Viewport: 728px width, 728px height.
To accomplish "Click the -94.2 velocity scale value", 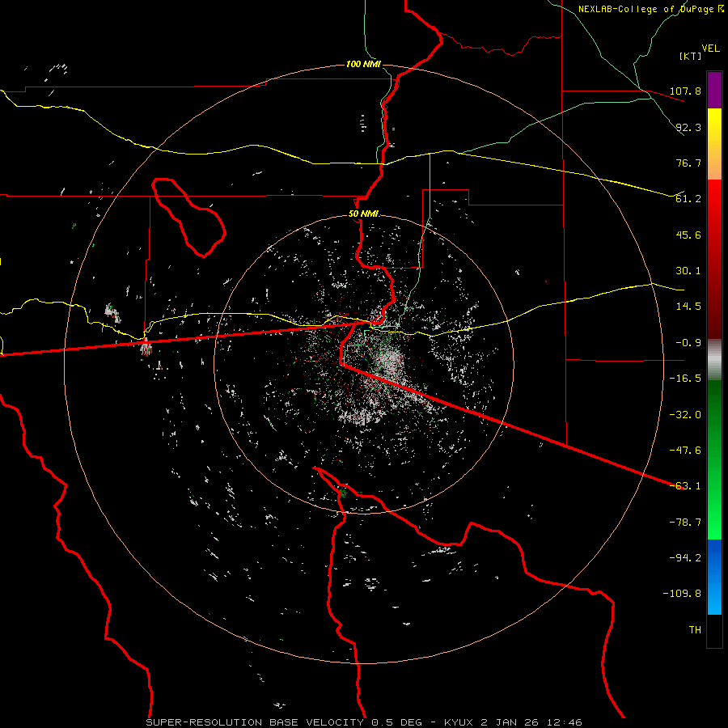I will (685, 558).
